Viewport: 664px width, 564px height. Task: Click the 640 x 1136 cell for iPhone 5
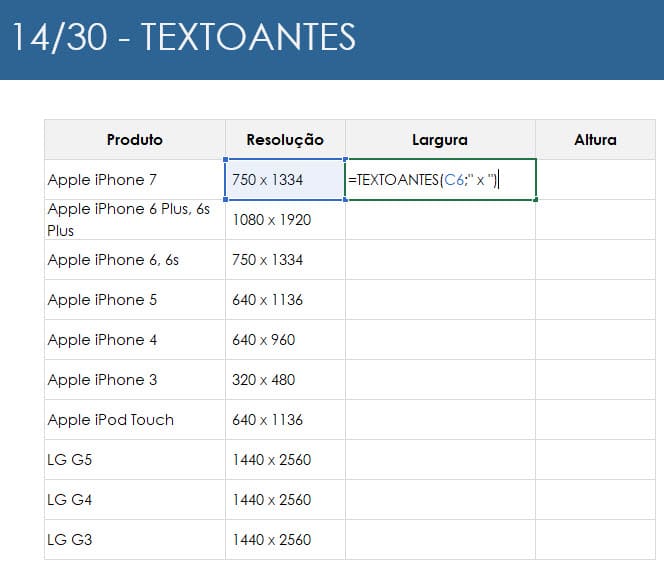point(285,300)
